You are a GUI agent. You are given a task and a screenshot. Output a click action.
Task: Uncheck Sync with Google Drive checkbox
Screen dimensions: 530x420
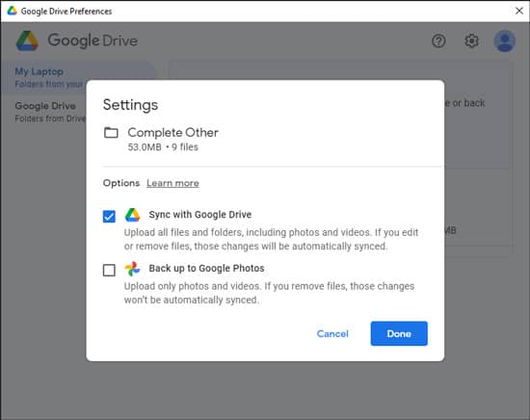pyautogui.click(x=109, y=216)
